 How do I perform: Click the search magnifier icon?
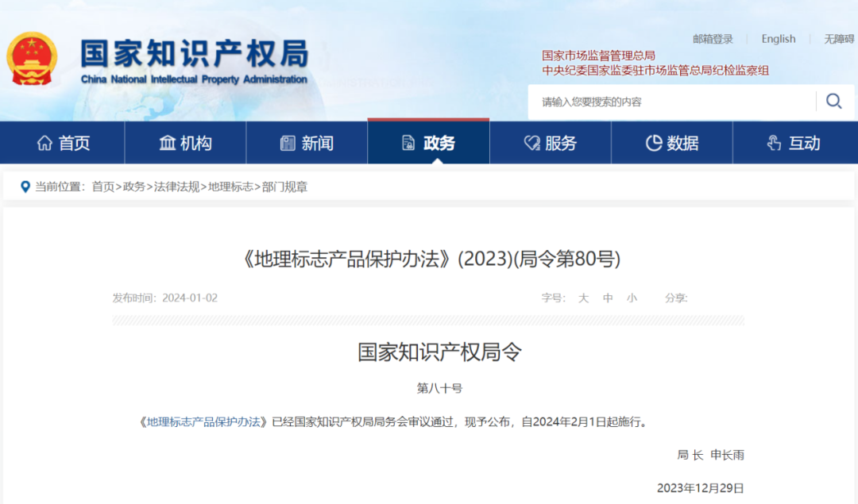click(833, 102)
